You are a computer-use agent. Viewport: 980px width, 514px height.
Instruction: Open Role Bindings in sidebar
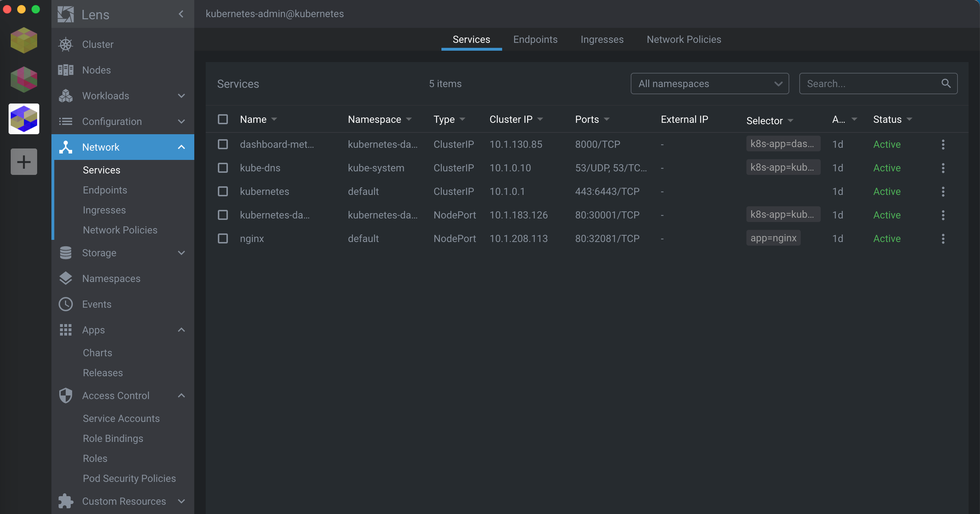(x=113, y=439)
